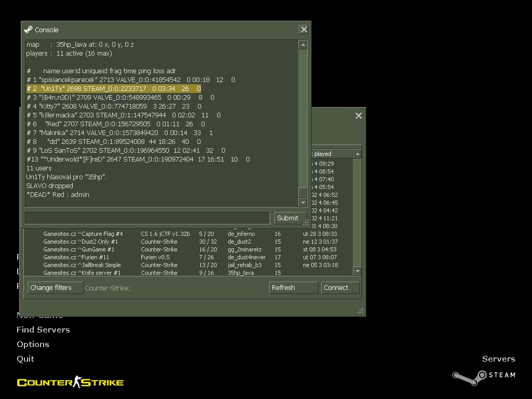Click the "LoS SanToS" player line
This screenshot has height=399, width=532.
click(126, 150)
